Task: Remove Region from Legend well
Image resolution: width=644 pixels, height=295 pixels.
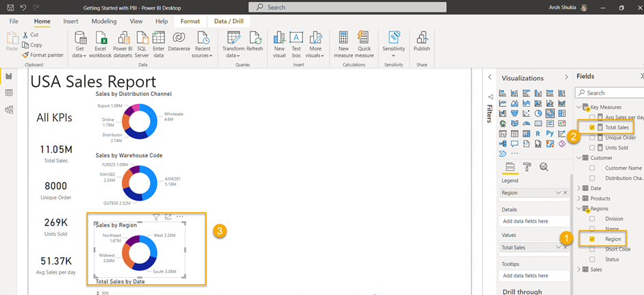Action: tap(565, 193)
